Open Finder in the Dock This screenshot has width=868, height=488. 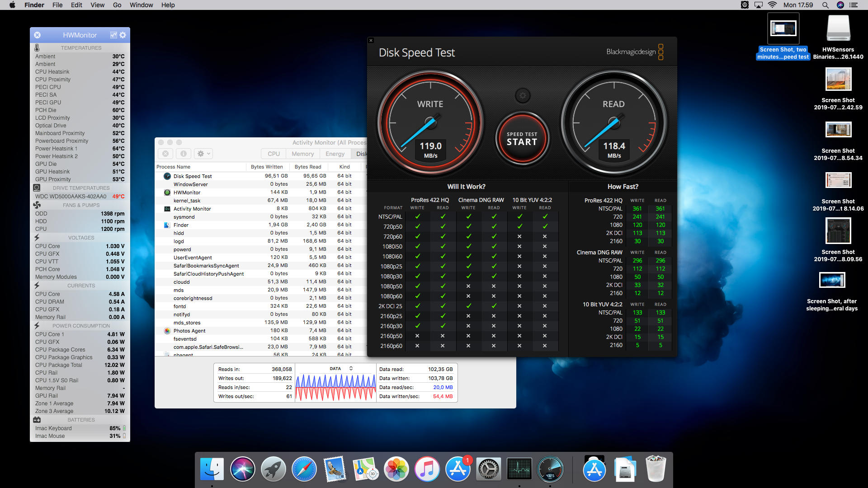(212, 469)
